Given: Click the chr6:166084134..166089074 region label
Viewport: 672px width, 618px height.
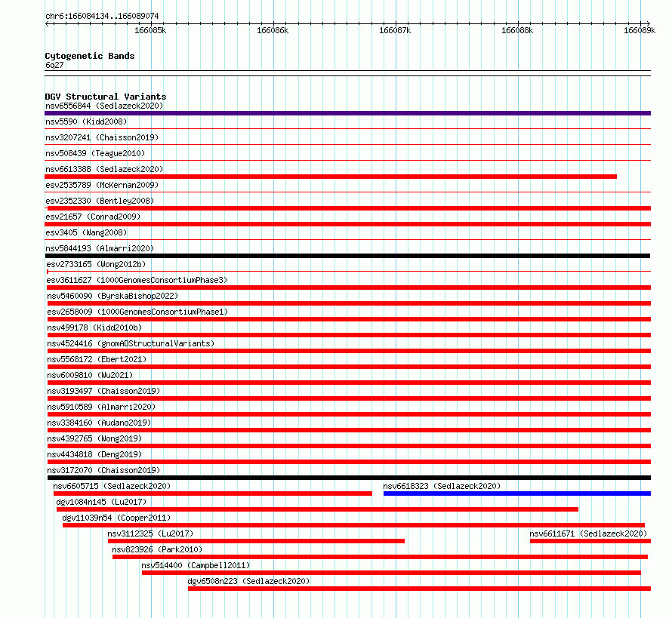Looking at the screenshot, I should pos(102,17).
